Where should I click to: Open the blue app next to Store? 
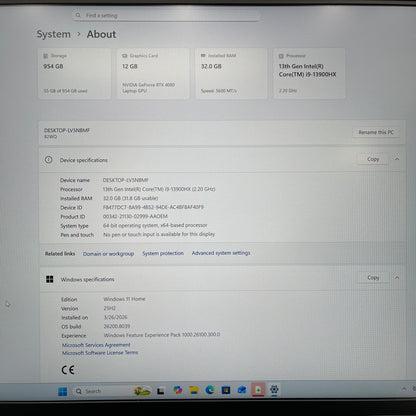242,390
